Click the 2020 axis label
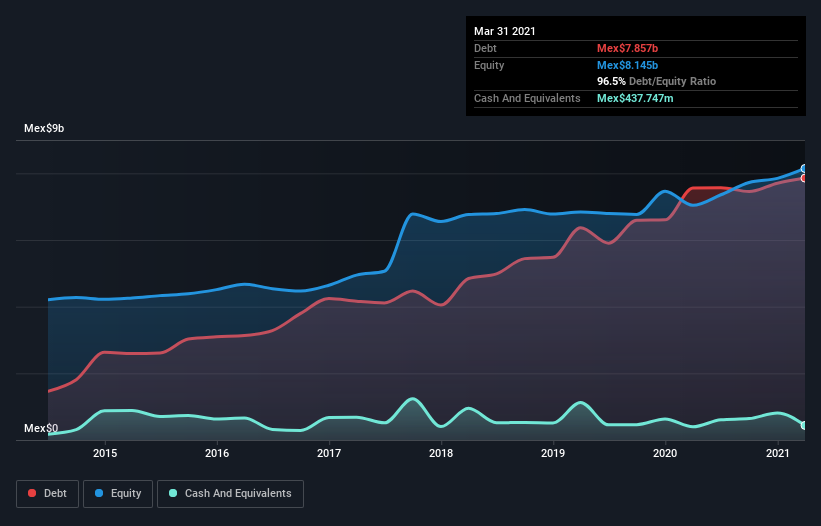Viewport: 821px width, 526px height. click(665, 453)
